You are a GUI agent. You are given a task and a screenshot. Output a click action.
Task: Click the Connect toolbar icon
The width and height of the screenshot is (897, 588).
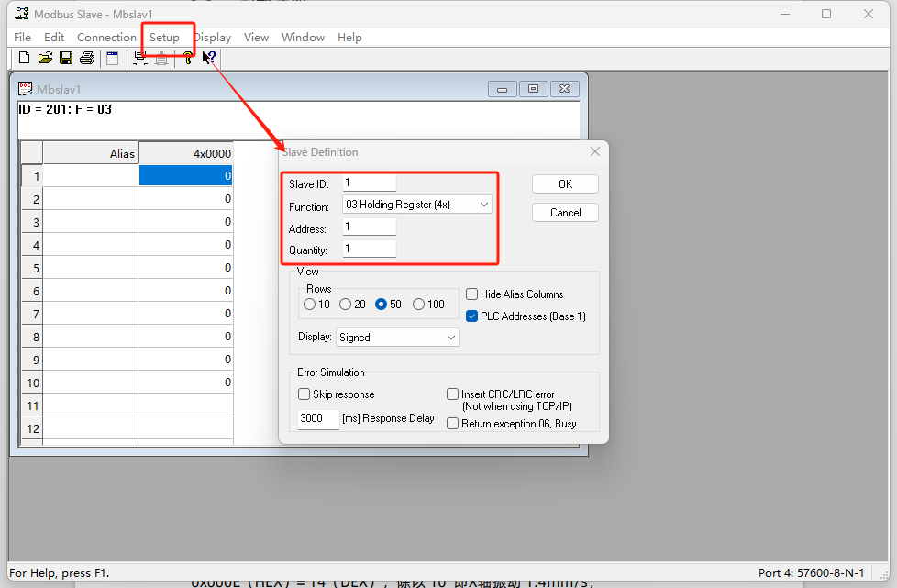coord(140,59)
